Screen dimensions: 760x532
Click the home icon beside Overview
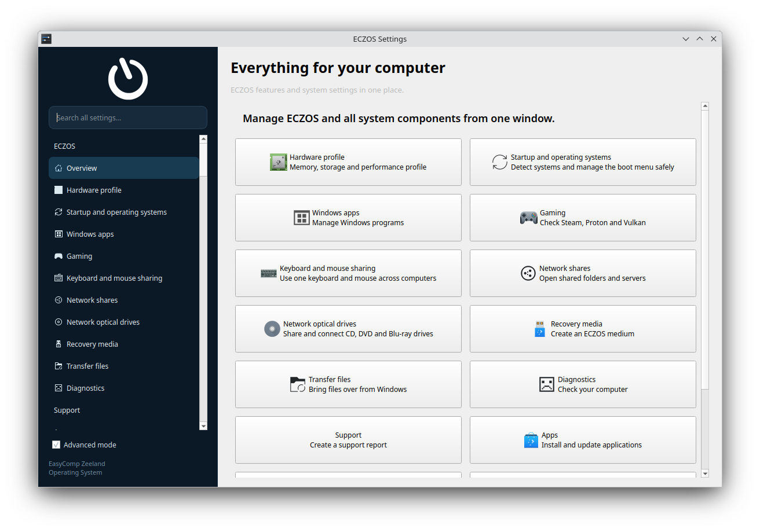click(x=58, y=168)
